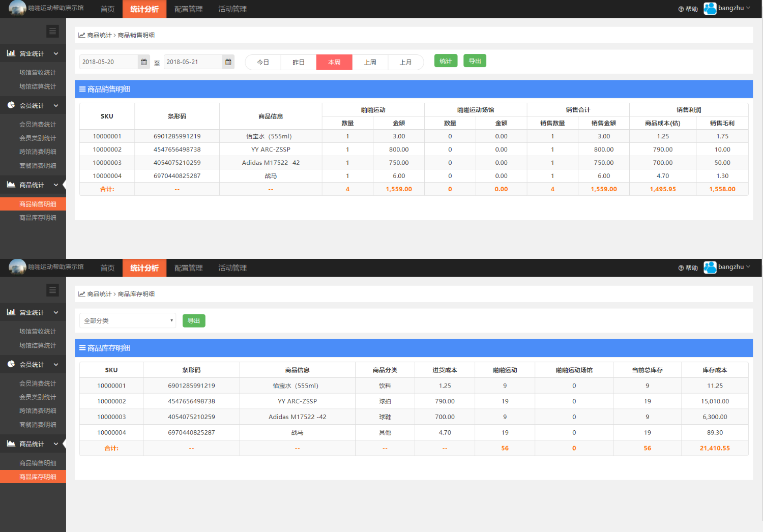
Task: Go to 首页 tab on the sales detail page
Action: point(107,9)
